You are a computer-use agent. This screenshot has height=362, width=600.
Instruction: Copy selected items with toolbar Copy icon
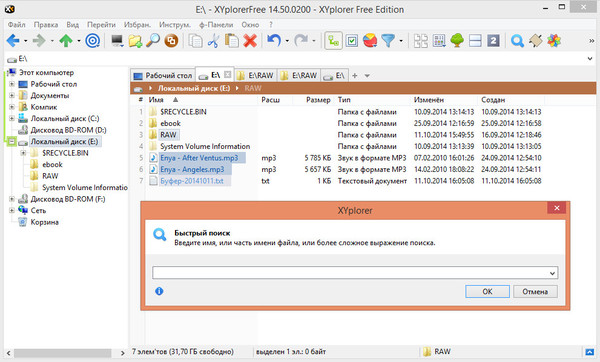point(196,40)
